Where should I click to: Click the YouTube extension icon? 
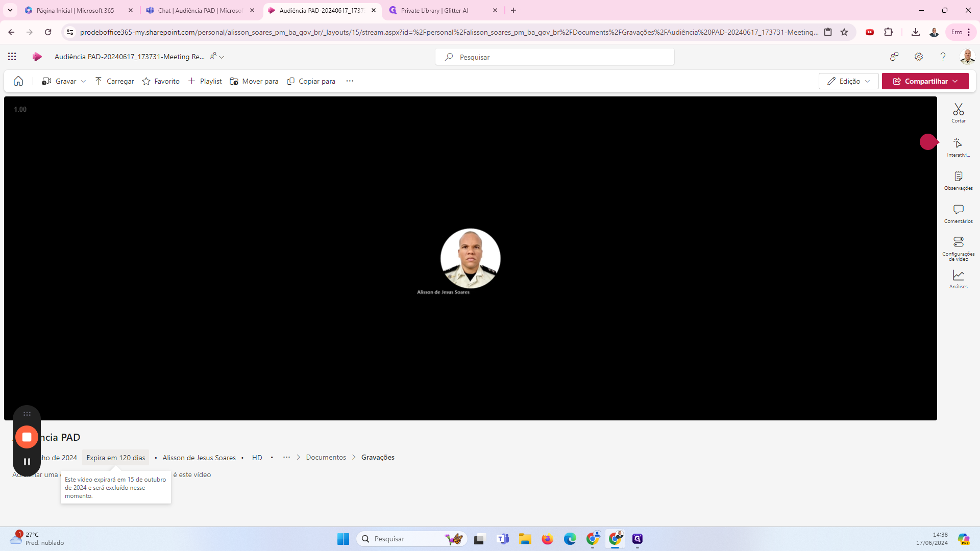[870, 32]
